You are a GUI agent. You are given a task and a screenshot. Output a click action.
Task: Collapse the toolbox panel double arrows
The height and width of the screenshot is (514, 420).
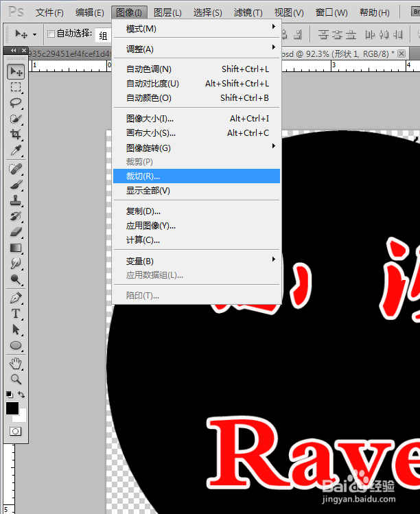(x=14, y=51)
